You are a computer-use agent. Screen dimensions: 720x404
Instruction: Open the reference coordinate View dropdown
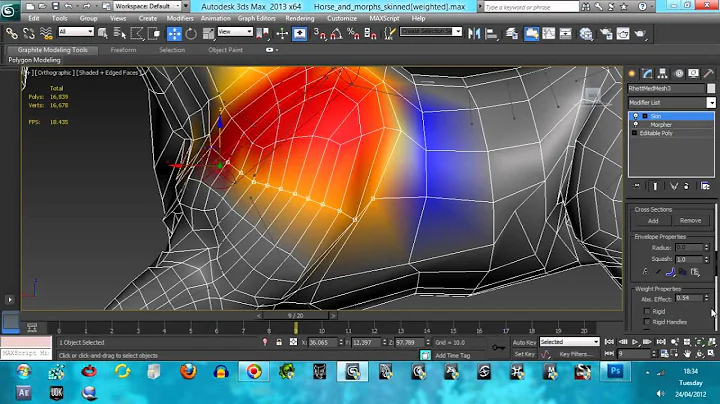click(235, 32)
